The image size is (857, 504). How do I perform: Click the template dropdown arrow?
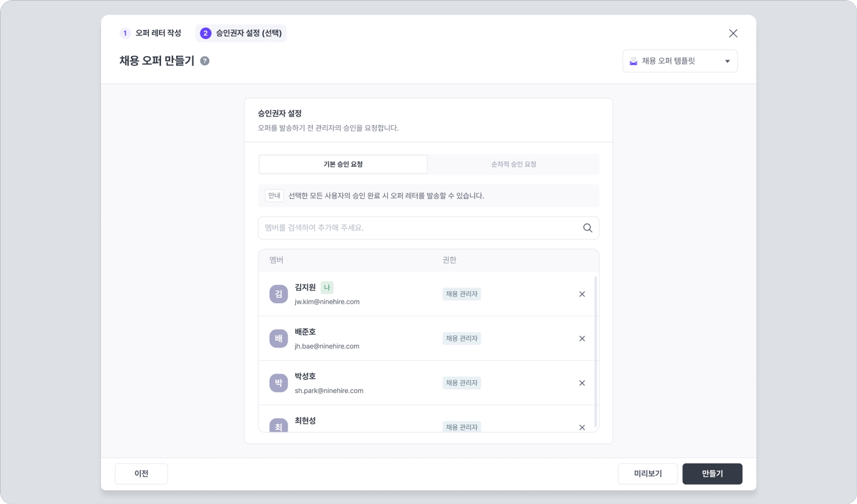point(727,61)
